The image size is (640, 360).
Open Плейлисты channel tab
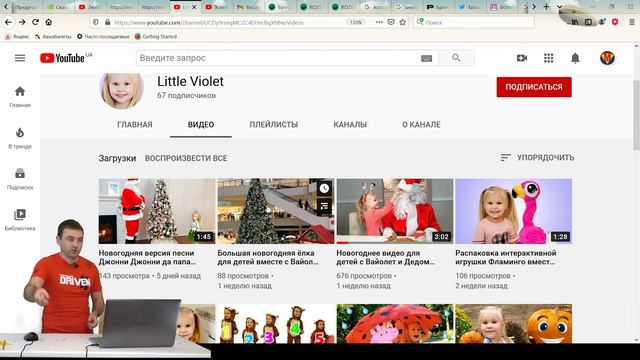273,124
